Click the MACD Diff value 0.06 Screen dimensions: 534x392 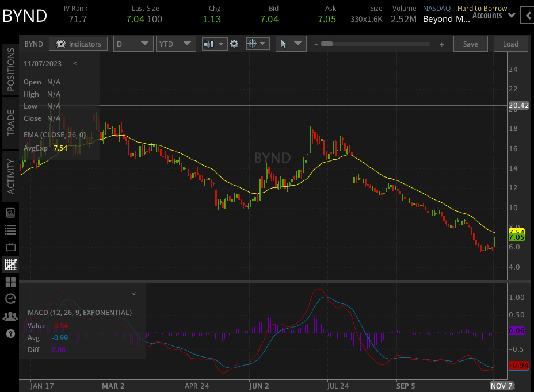point(59,350)
